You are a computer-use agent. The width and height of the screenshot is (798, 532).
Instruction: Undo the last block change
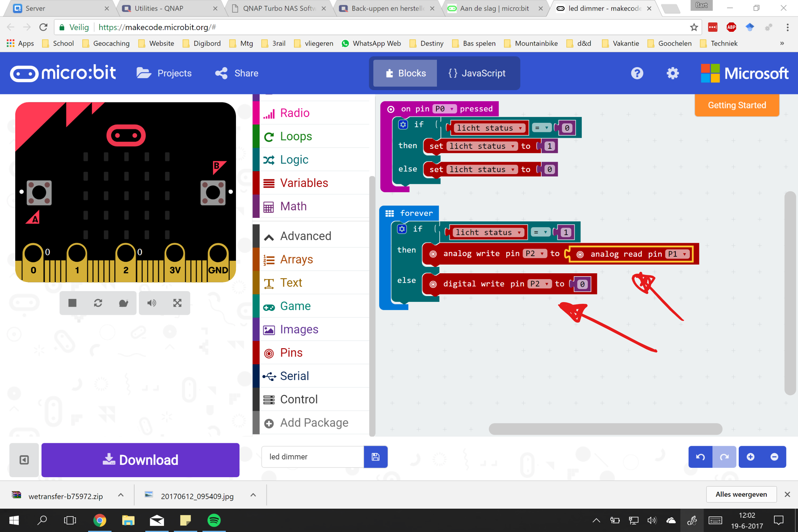click(700, 457)
